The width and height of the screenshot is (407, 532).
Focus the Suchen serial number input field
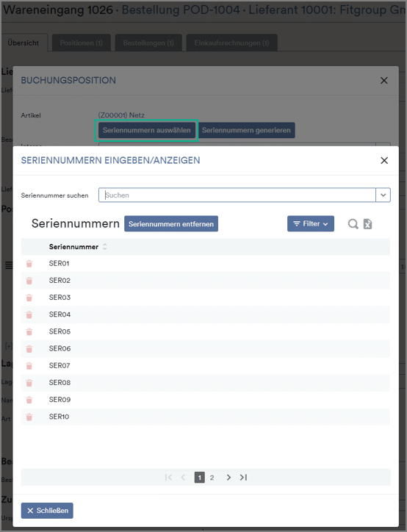(237, 195)
